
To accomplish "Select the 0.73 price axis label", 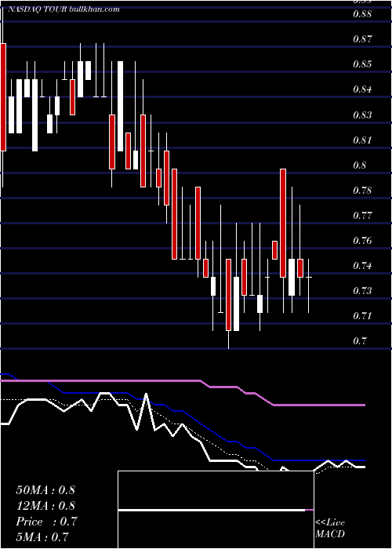I will (362, 291).
